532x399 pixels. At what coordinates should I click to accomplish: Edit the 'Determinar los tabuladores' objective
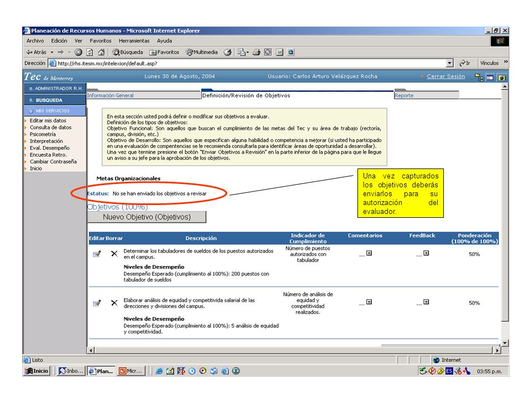click(x=97, y=254)
